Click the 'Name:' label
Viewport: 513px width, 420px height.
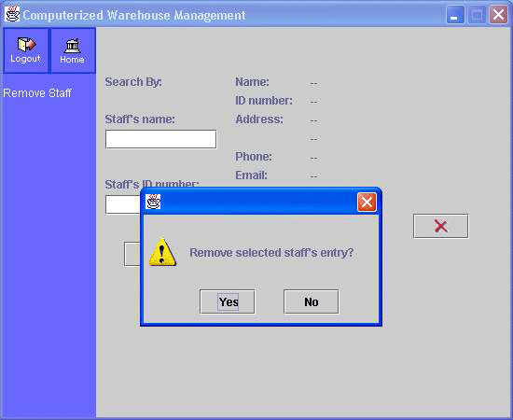(252, 82)
